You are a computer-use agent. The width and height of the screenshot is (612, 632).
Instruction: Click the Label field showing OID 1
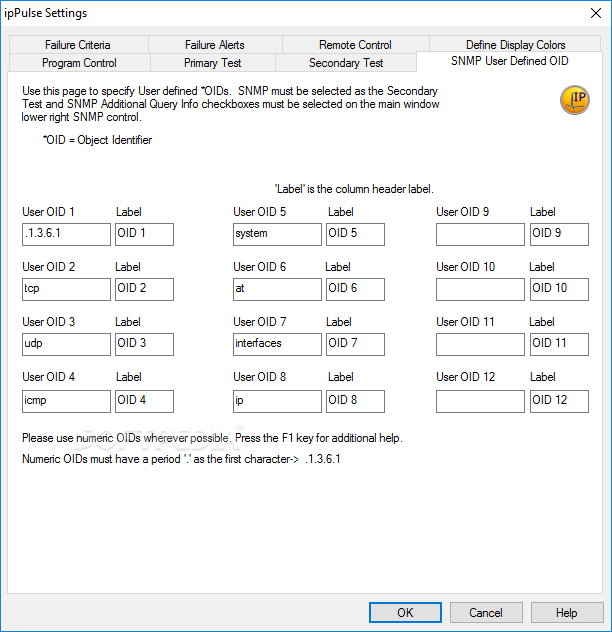tap(144, 234)
